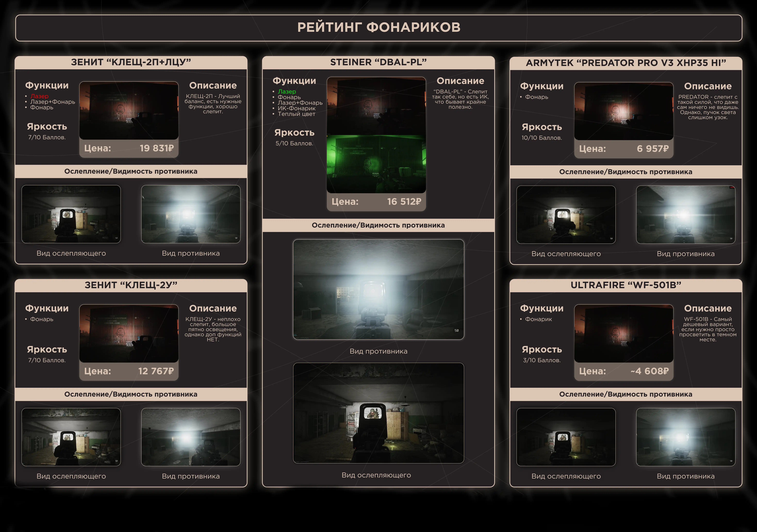The width and height of the screenshot is (757, 532).
Task: Click the "Функции" heading in DBAL-PL card
Action: (x=294, y=81)
